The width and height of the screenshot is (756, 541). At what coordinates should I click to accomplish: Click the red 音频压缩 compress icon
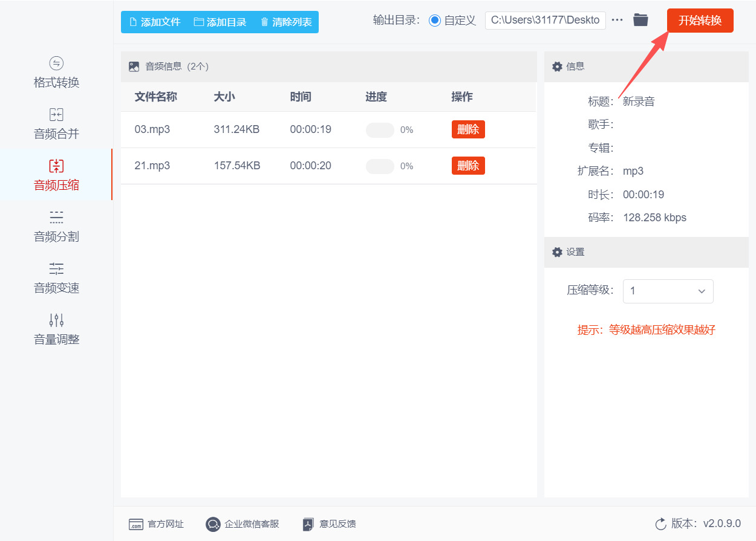tap(56, 166)
